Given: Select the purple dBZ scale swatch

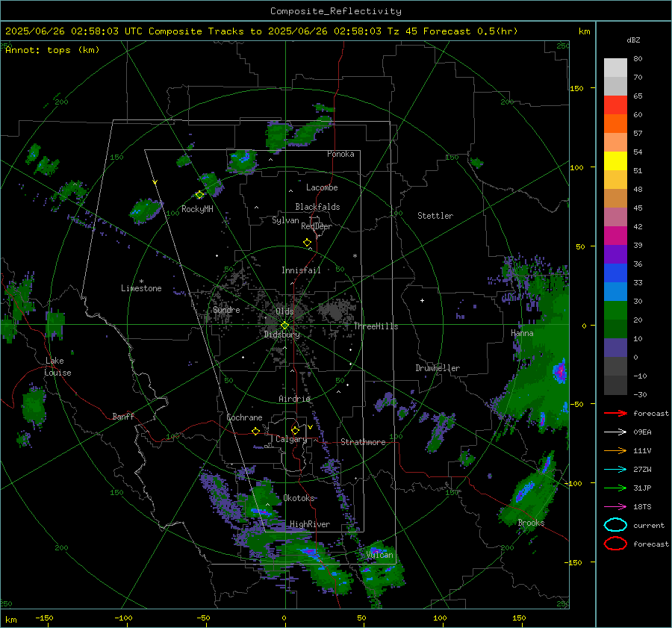Looking at the screenshot, I should 615,255.
